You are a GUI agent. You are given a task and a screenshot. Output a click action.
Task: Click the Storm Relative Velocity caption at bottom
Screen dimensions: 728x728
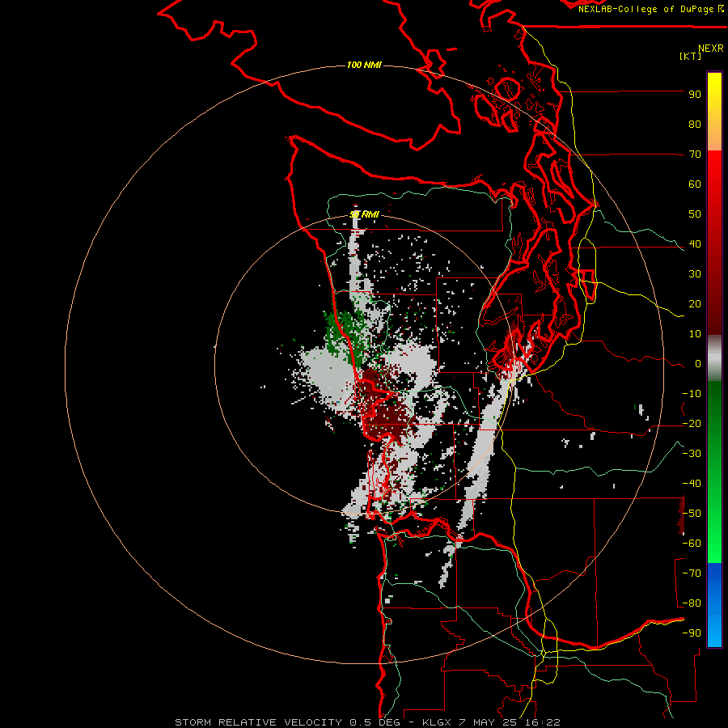point(367,722)
